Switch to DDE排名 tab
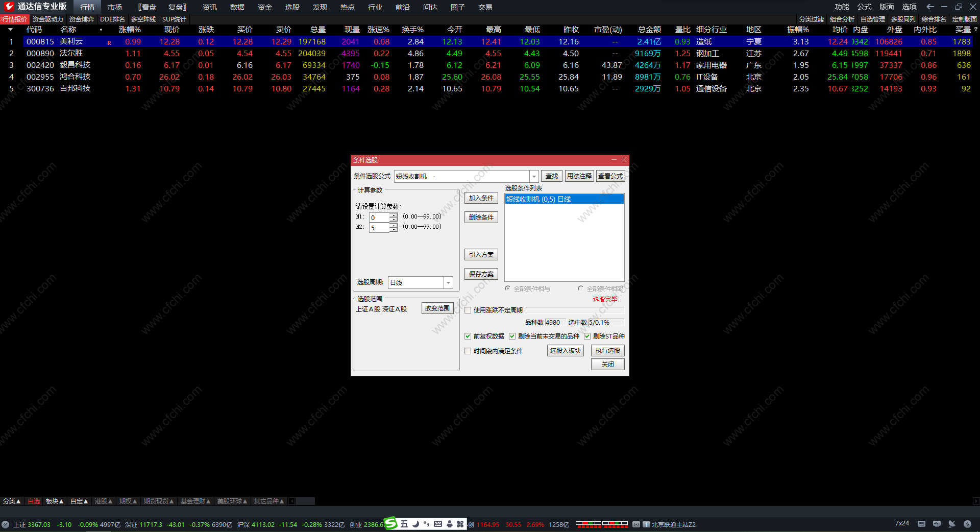This screenshot has height=532, width=980. 112,19
